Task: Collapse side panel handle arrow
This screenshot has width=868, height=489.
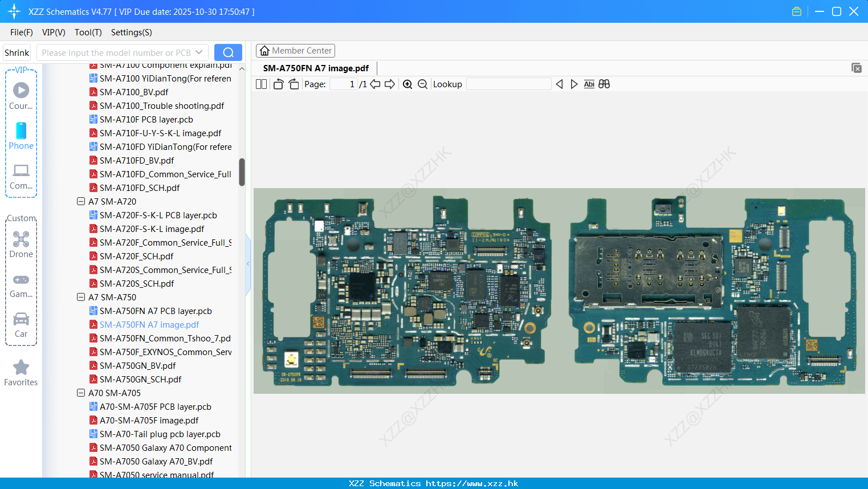Action: pos(248,264)
